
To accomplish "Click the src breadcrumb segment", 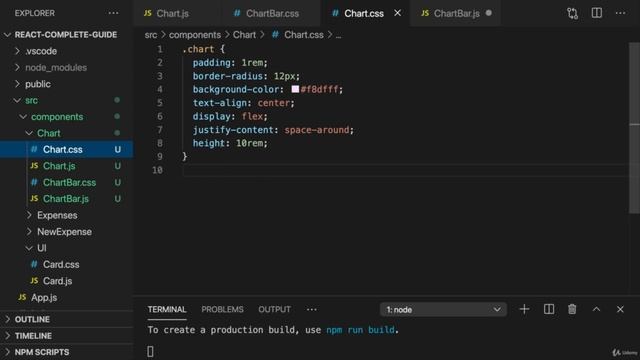I will coord(151,35).
